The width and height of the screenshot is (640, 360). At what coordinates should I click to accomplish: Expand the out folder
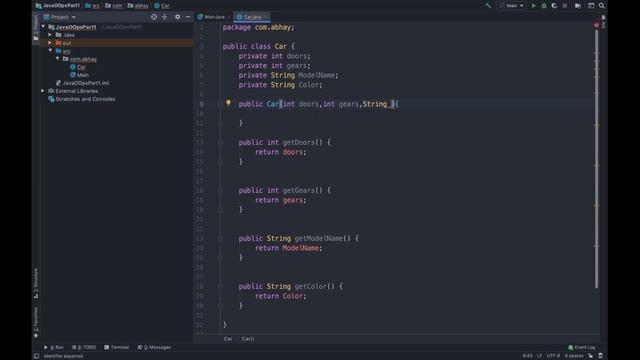pos(50,42)
